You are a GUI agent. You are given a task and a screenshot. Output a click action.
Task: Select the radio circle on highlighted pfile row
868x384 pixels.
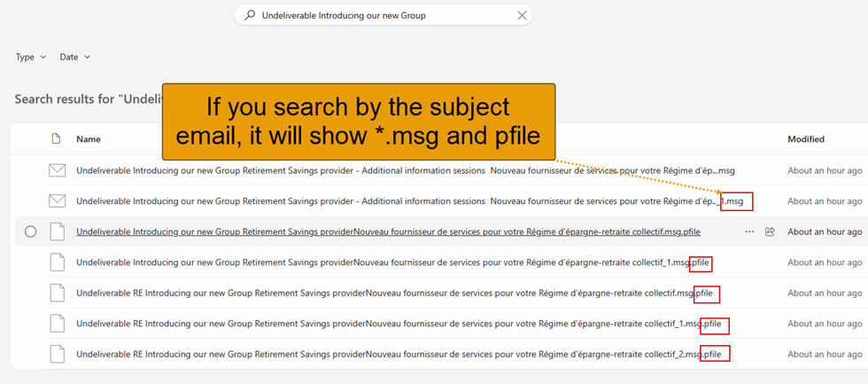tap(31, 232)
